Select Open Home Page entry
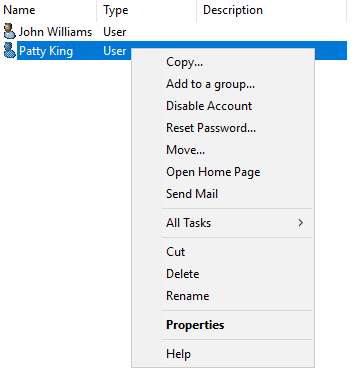Viewport: 360px width, 387px height. pos(223,172)
